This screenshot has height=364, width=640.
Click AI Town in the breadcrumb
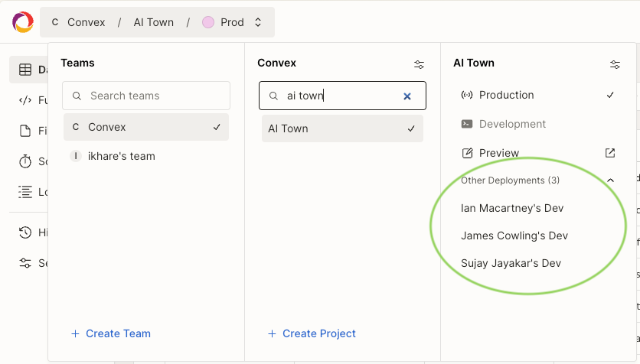pyautogui.click(x=153, y=22)
